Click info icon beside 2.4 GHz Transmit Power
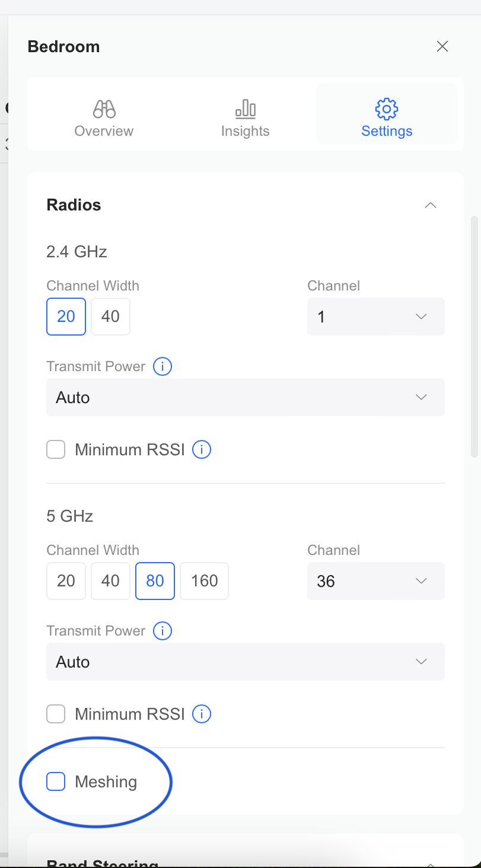Screen dimensions: 481x868 point(163,366)
